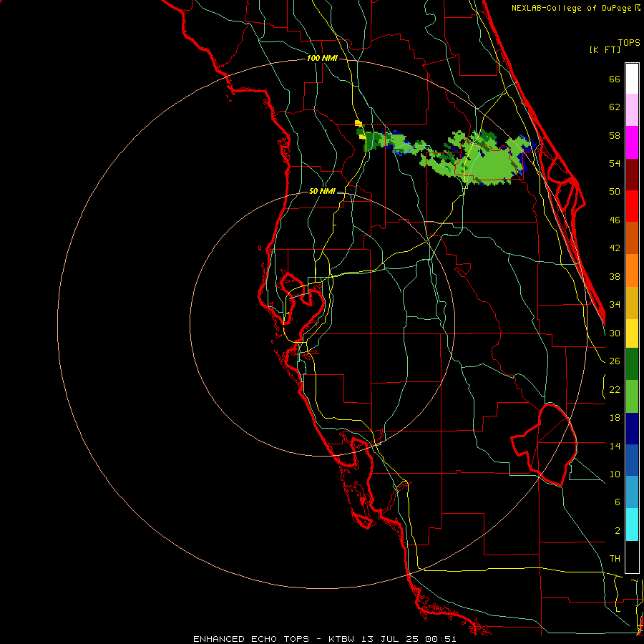The height and width of the screenshot is (644, 644).
Task: Select the "14" legend value
Action: click(615, 446)
